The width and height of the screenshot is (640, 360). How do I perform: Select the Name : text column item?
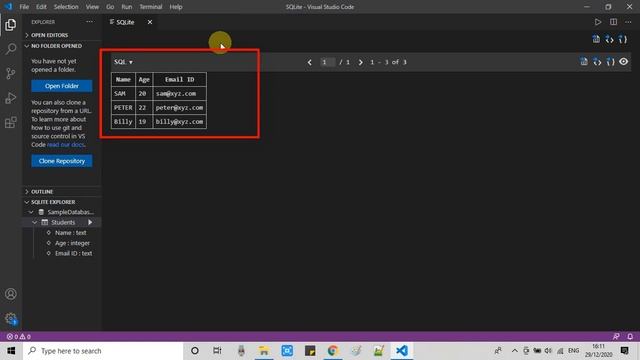[x=71, y=233]
